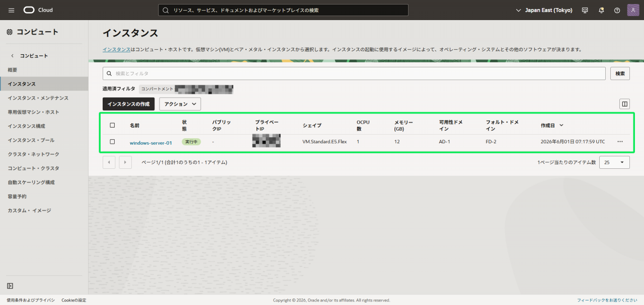644x305 pixels.
Task: Expand the アクション dropdown button
Action: pyautogui.click(x=180, y=104)
